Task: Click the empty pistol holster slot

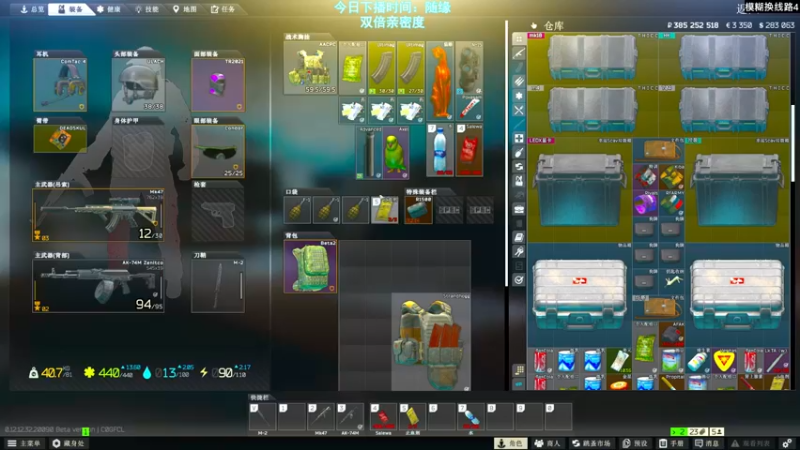Action: (x=218, y=215)
